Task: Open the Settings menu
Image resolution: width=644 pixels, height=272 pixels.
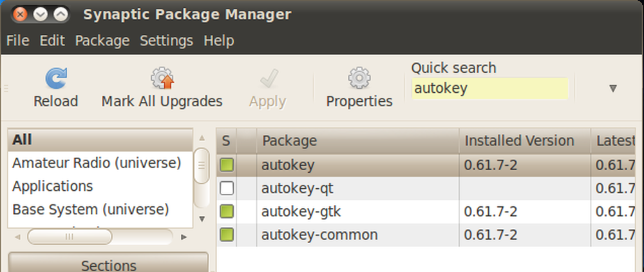Action: coord(166,41)
